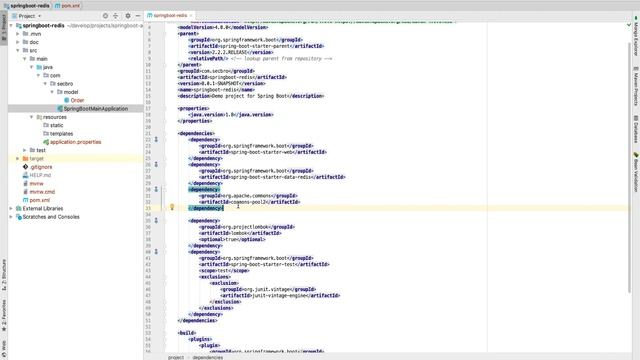
Task: Click the pom.xml breadcrumb in the navigation bar
Action: [68, 6]
